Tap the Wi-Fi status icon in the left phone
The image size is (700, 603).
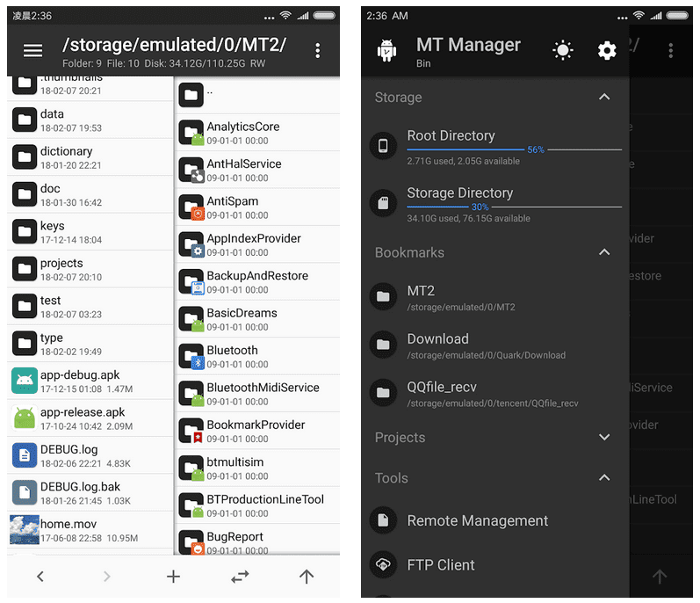click(285, 16)
